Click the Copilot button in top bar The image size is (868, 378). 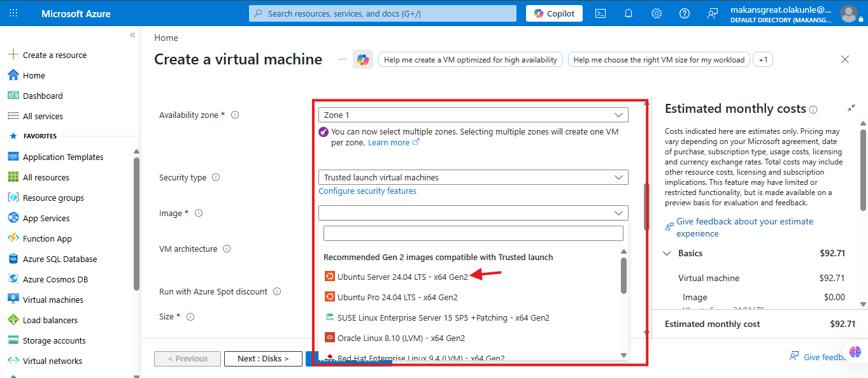pos(554,13)
